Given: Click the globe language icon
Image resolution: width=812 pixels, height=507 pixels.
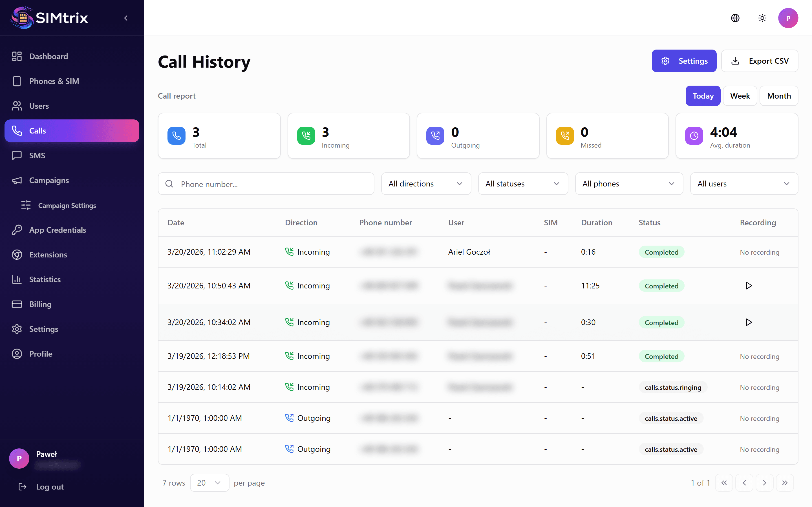Looking at the screenshot, I should pyautogui.click(x=735, y=18).
